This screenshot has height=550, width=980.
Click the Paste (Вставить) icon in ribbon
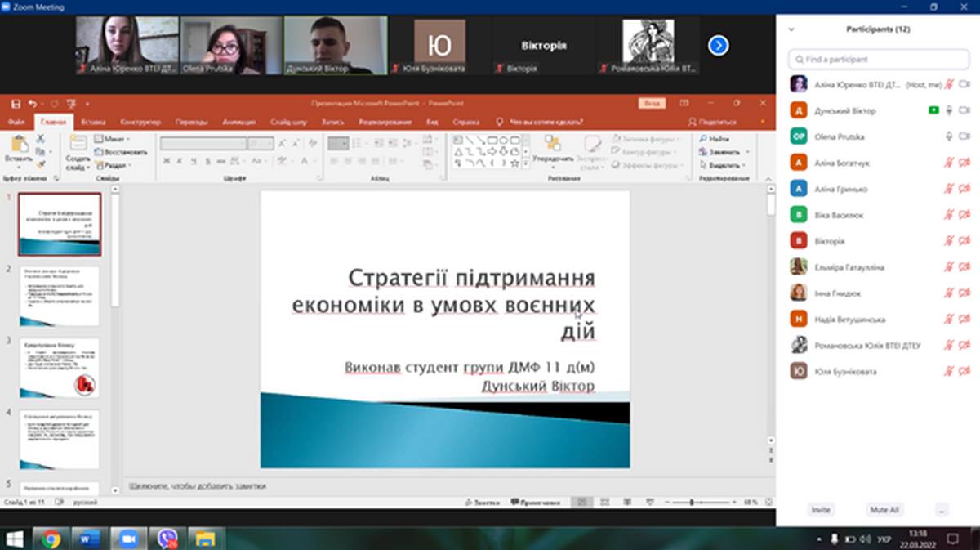click(x=18, y=145)
